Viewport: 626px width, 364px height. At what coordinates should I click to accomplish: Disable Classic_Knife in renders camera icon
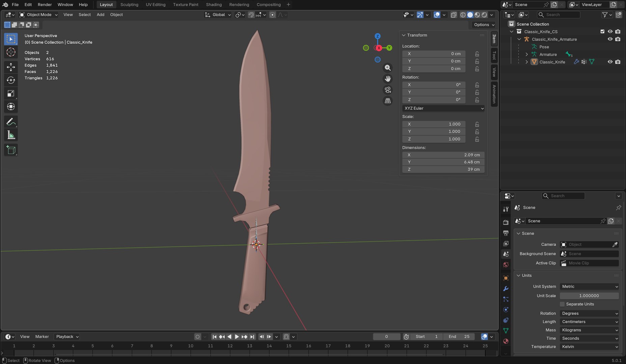618,62
